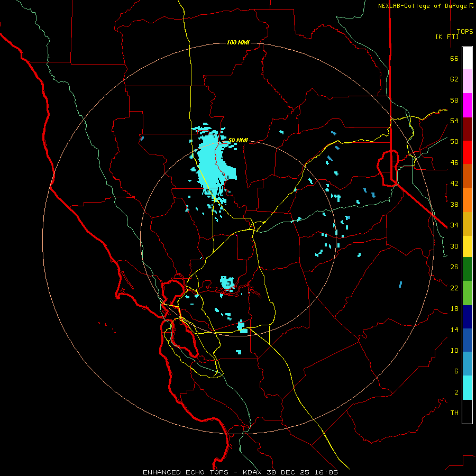Click the legend value "50"
Image resolution: width=476 pixels, height=476 pixels.
click(x=454, y=141)
